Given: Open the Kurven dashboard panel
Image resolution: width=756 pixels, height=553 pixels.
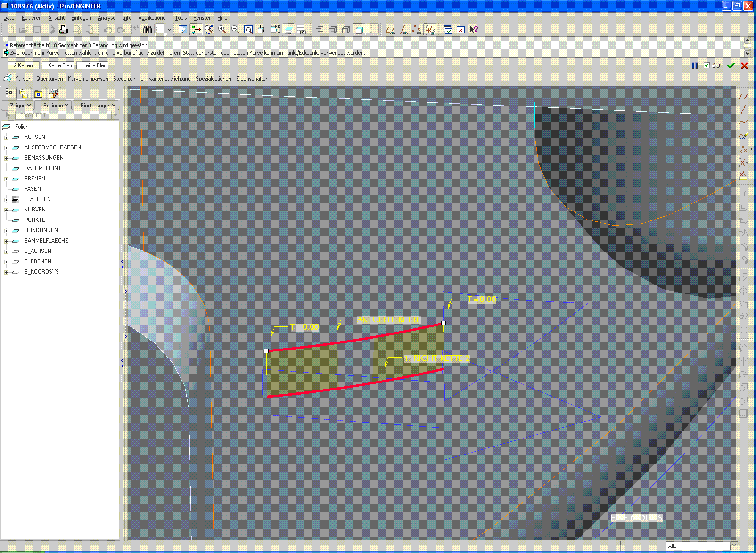Looking at the screenshot, I should coord(23,79).
